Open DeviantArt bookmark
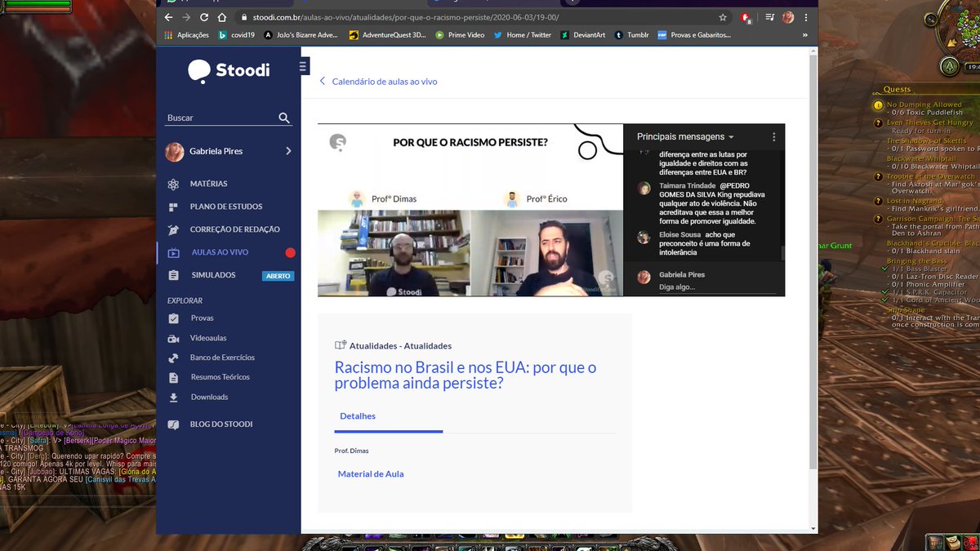The image size is (980, 551). 582,35
